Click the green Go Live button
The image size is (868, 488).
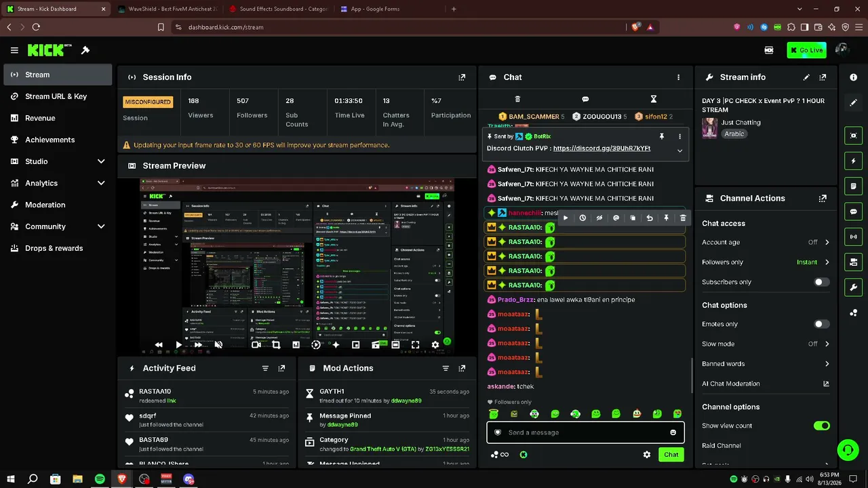pyautogui.click(x=806, y=50)
